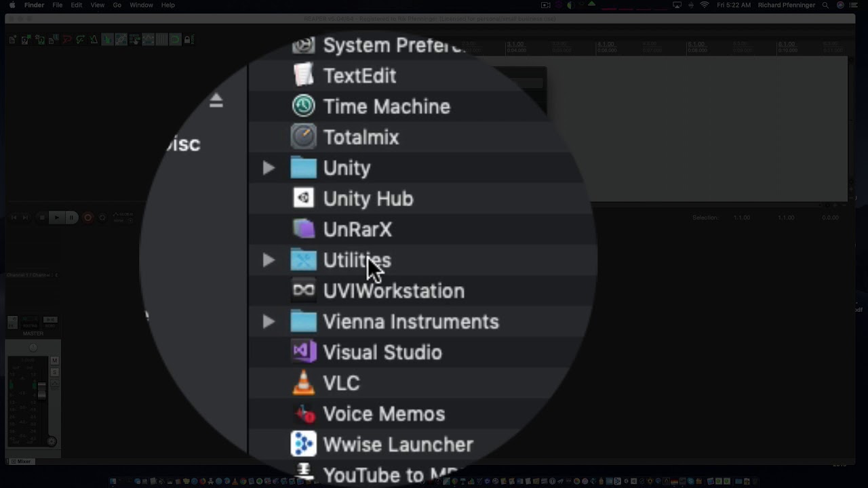
Task: Solo the master track with S button
Action: [x=55, y=372]
